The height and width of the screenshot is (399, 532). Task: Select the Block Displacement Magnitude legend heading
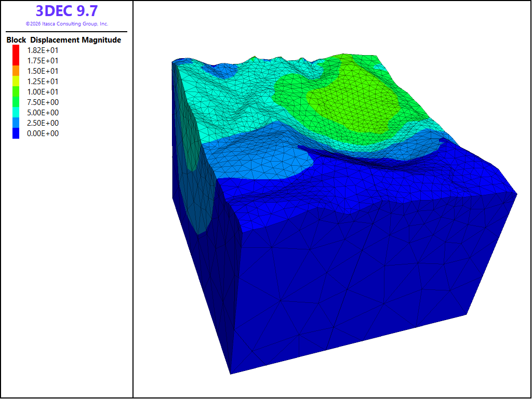[x=64, y=40]
